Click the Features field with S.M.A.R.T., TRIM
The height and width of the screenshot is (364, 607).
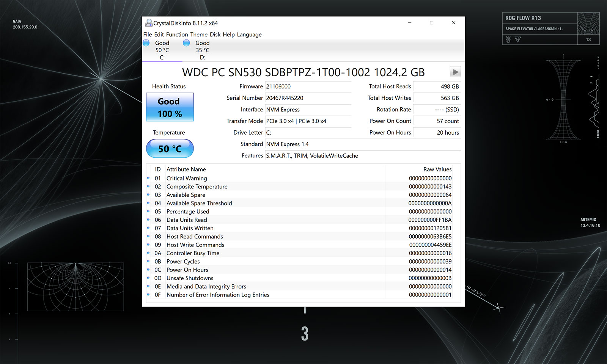pos(363,155)
